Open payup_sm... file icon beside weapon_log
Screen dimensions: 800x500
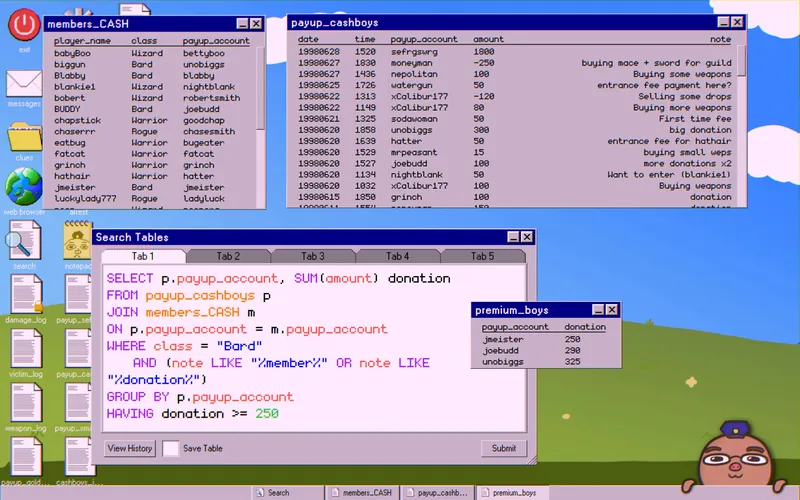pyautogui.click(x=79, y=402)
